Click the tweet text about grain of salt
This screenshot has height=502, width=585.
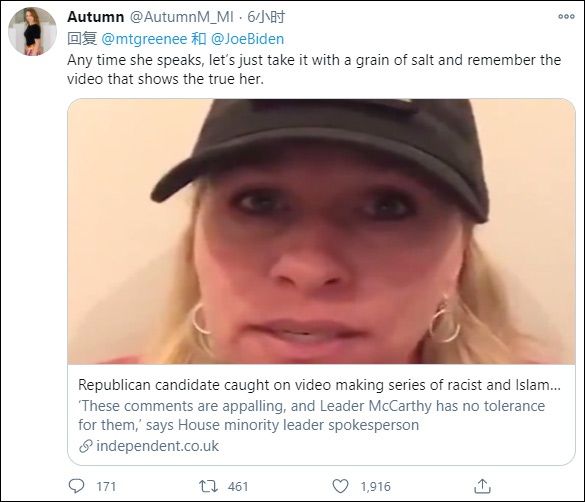click(314, 69)
